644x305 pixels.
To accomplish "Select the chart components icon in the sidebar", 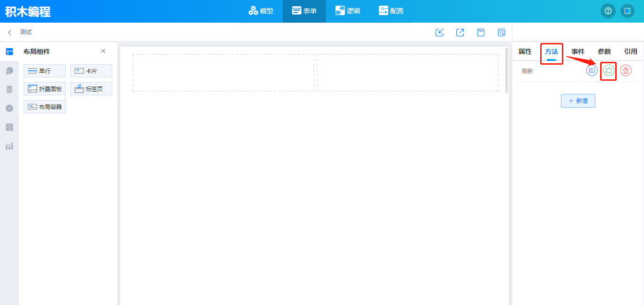I will pos(9,146).
